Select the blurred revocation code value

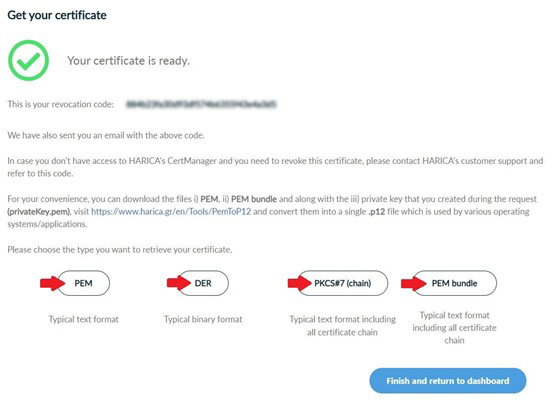201,104
